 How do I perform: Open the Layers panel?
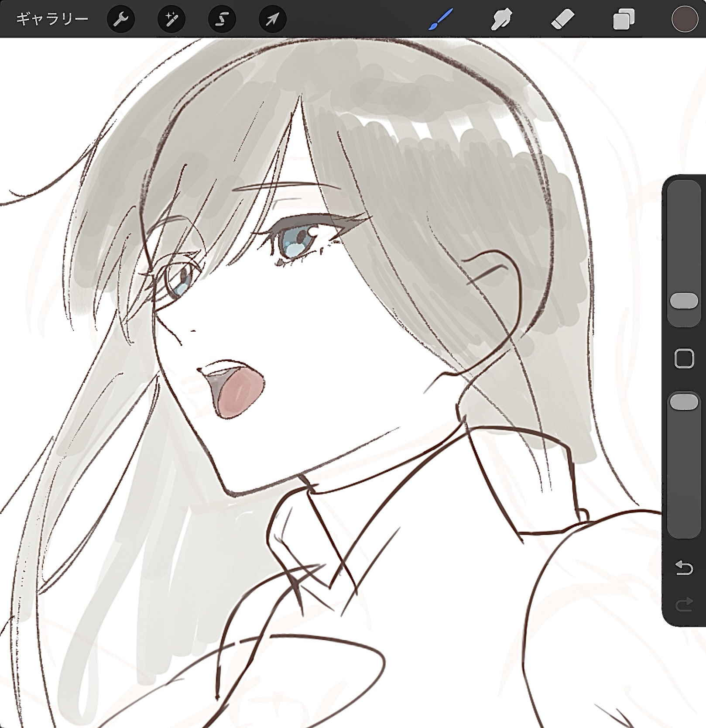[624, 19]
